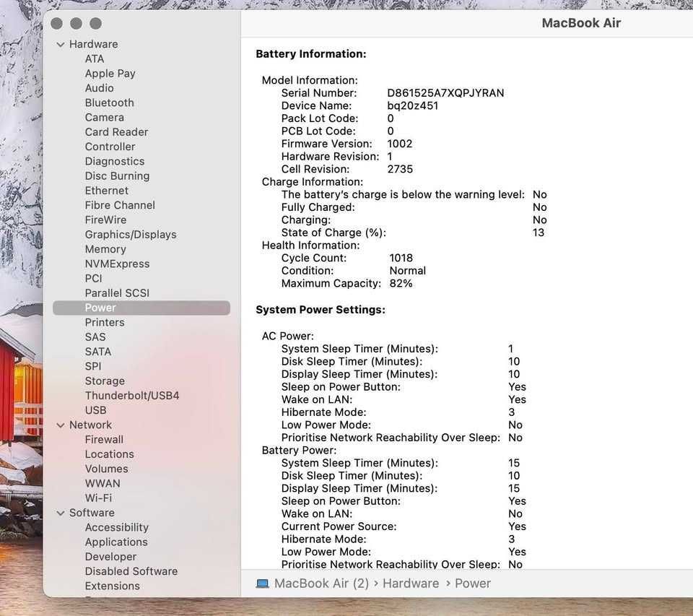Select SPI in Hardware list
This screenshot has width=693, height=616.
pos(93,366)
